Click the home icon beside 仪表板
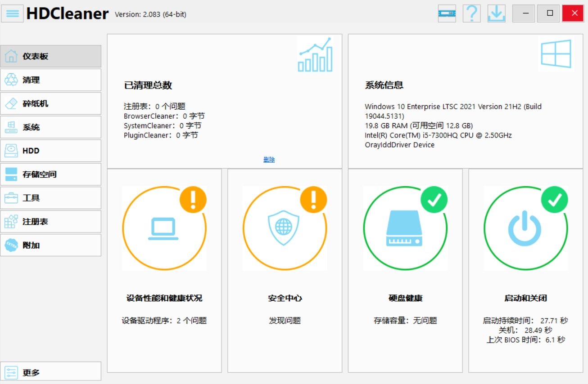The width and height of the screenshot is (588, 384). 11,56
